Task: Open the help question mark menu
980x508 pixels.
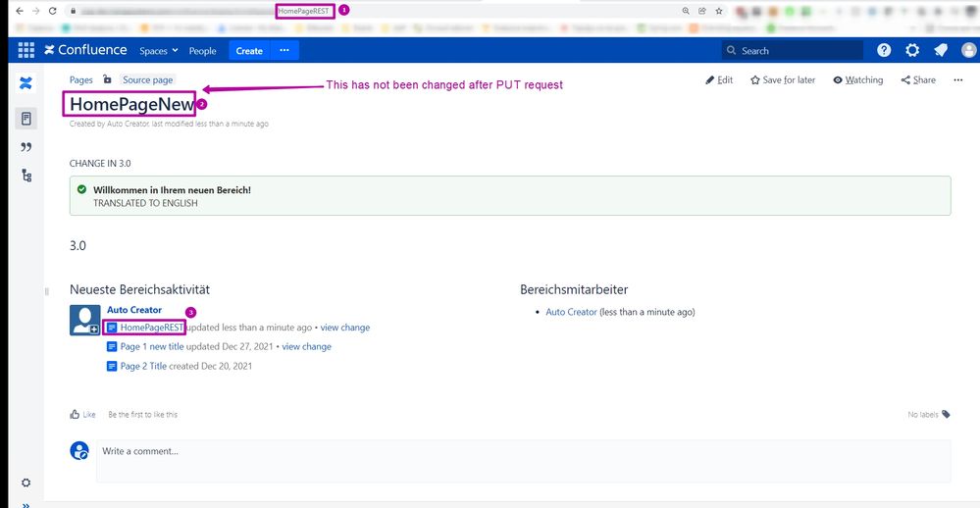Action: pyautogui.click(x=884, y=51)
